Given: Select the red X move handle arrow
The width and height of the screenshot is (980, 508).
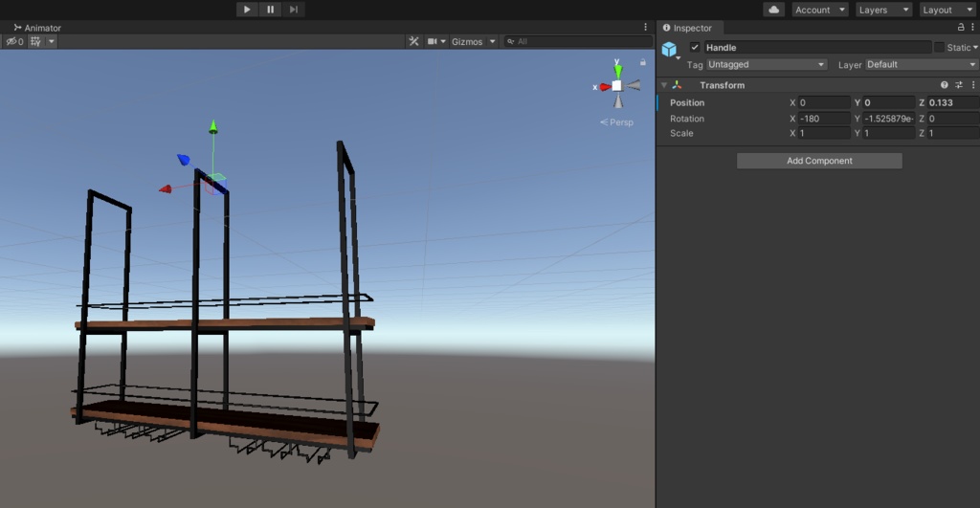Looking at the screenshot, I should point(165,188).
